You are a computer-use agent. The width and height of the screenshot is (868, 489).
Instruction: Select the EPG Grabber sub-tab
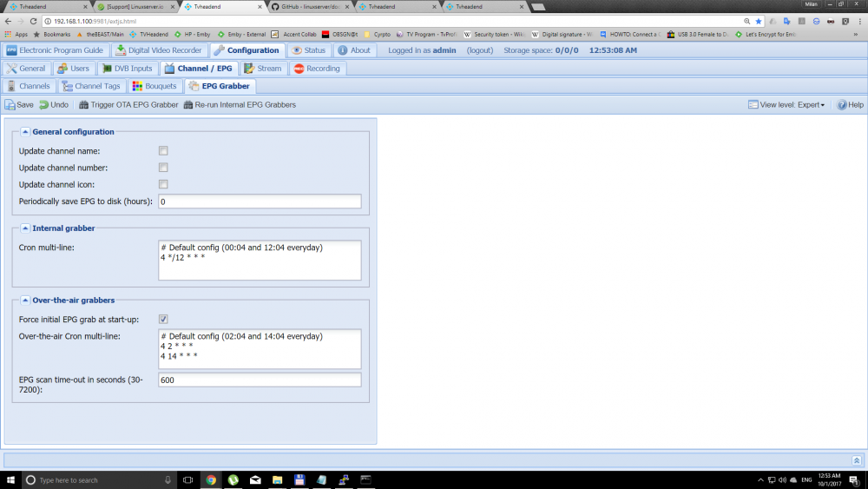click(220, 86)
